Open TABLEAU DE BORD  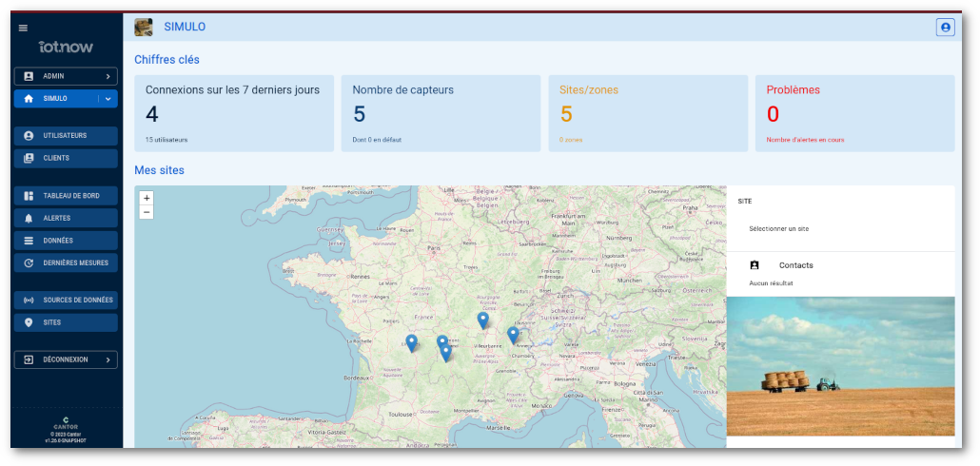tap(66, 196)
